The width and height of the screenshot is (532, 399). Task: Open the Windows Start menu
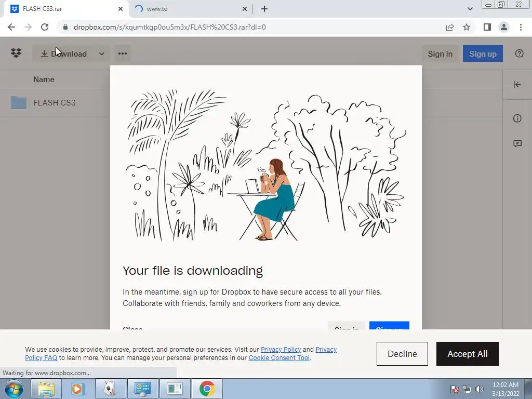pyautogui.click(x=14, y=389)
